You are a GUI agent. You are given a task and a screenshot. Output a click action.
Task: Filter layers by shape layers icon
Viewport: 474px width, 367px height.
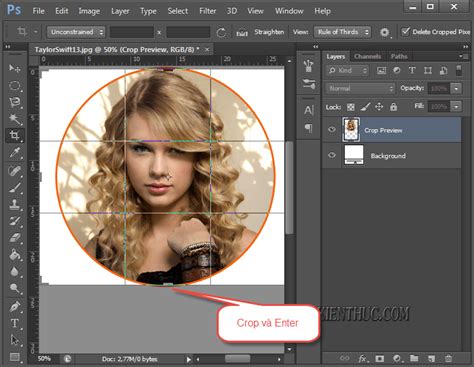428,70
